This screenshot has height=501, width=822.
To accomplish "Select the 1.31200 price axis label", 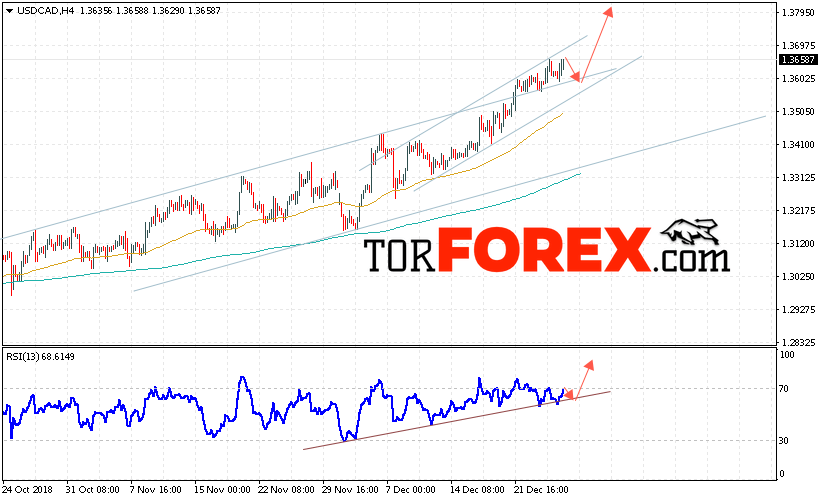I will tap(798, 244).
